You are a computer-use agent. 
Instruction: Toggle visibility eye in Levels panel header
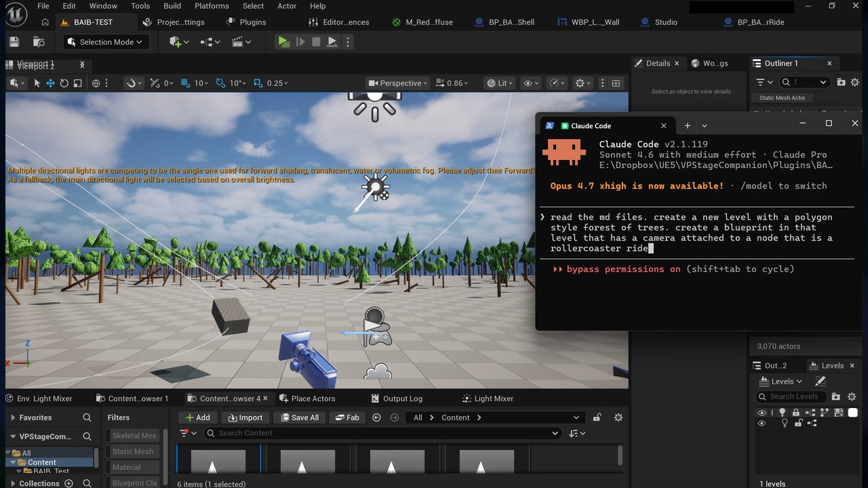click(762, 412)
